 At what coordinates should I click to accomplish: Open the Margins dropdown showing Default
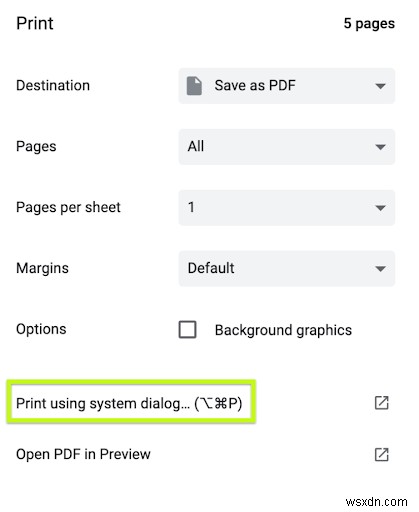[287, 268]
